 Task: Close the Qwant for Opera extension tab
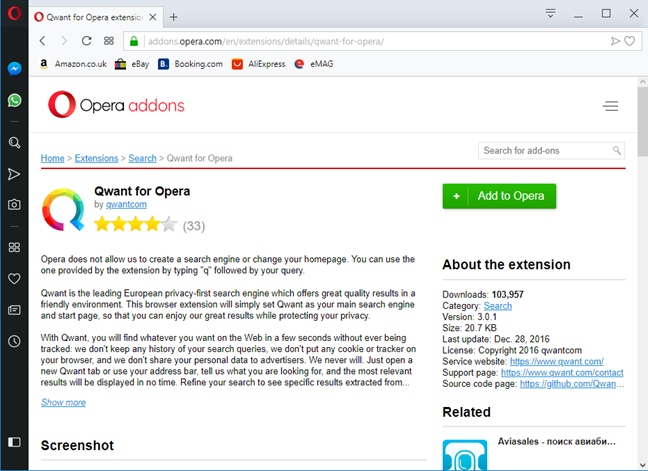[152, 17]
